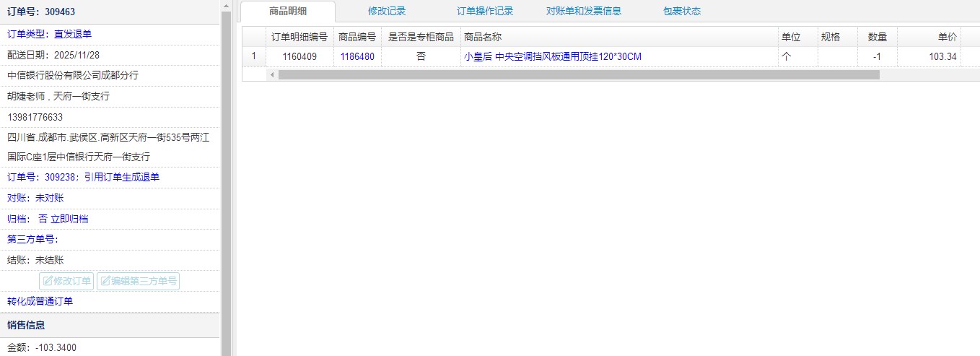Click the left panel vertical scrollbar
Screen dimensions: 980x356
pos(226,181)
